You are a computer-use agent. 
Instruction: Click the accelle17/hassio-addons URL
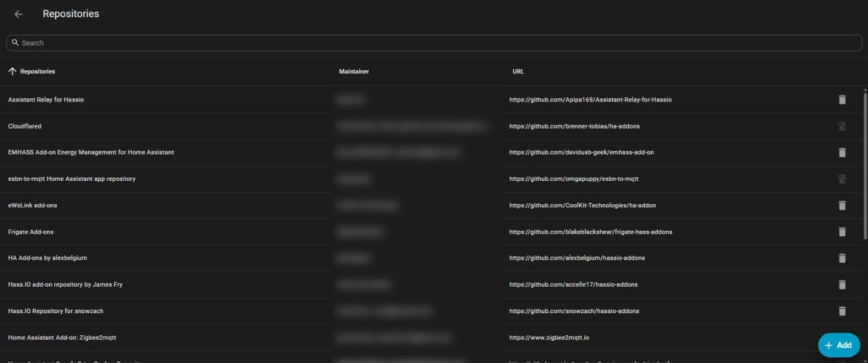tap(573, 285)
